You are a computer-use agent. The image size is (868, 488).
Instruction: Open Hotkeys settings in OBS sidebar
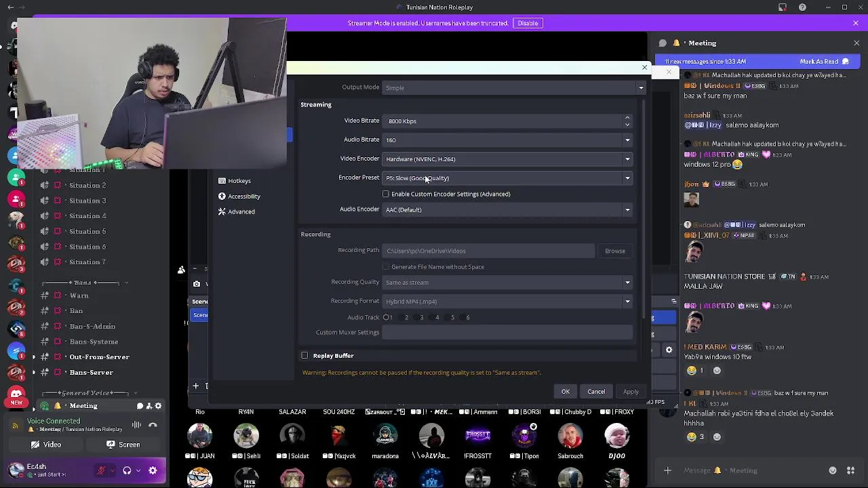[x=235, y=181]
